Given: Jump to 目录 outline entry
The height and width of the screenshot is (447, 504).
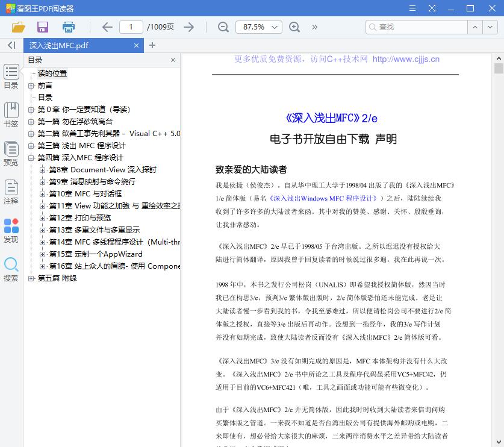Looking at the screenshot, I should point(45,98).
